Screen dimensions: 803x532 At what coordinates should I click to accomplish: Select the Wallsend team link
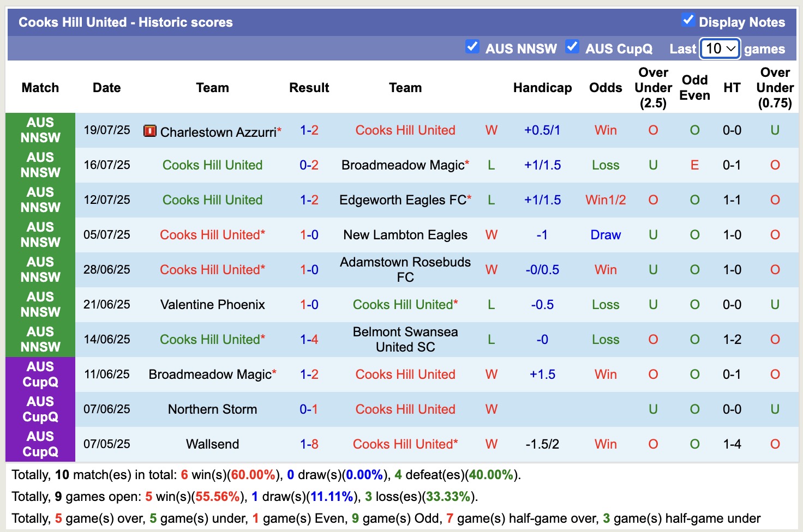click(x=212, y=444)
